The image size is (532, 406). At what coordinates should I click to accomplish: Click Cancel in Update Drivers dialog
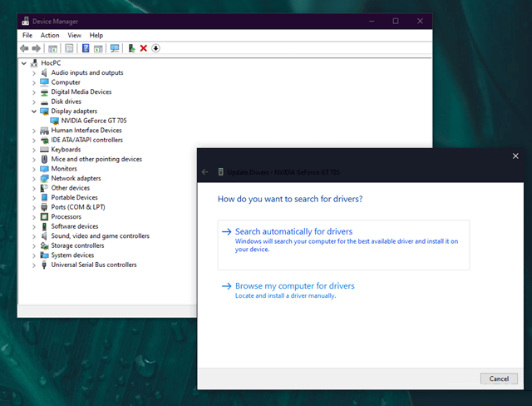point(499,379)
